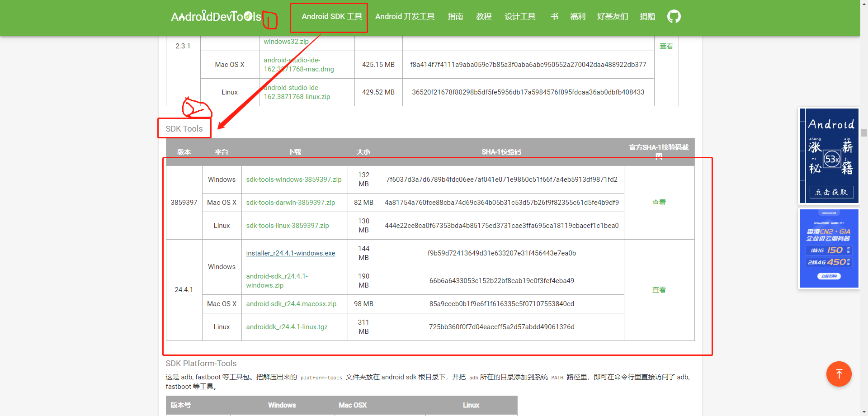Download sdk-tools-linux-3859397.zip

[288, 226]
